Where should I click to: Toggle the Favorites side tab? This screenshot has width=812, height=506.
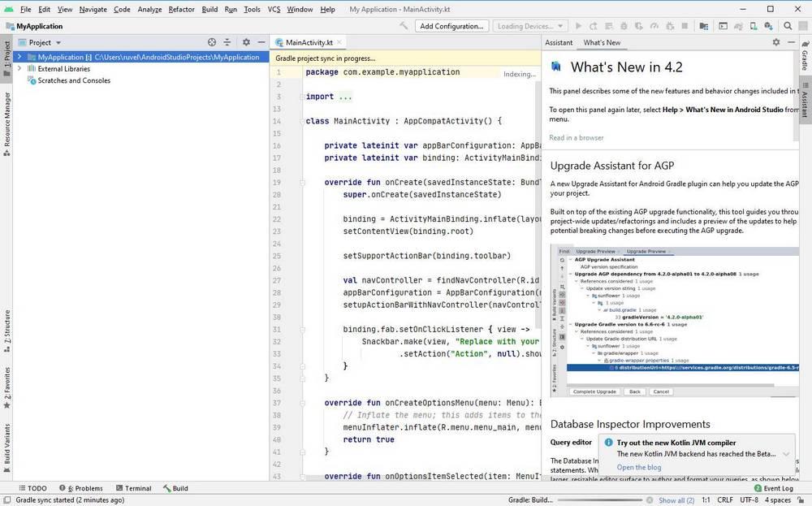(6, 388)
